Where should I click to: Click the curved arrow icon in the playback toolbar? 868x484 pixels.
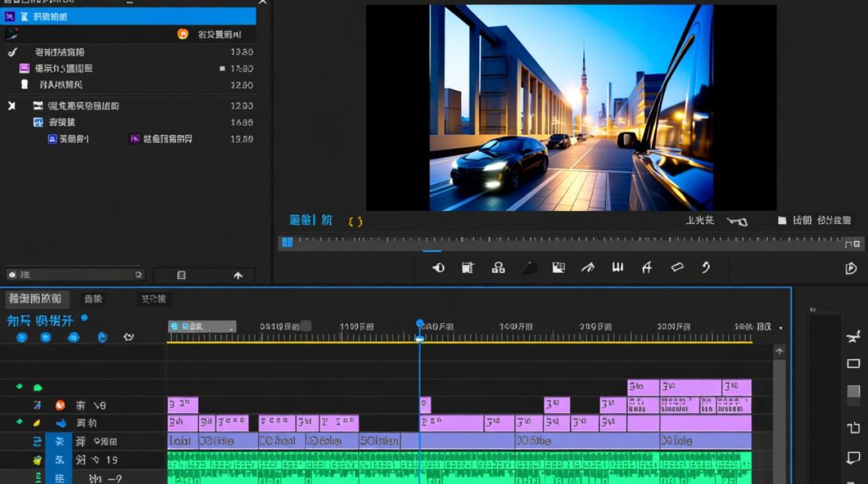pos(705,267)
